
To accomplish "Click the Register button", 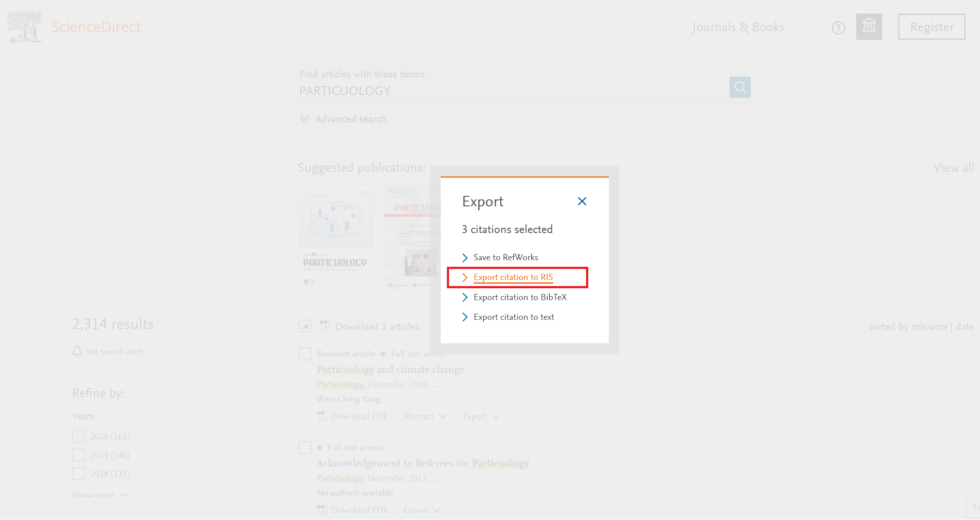I will (931, 27).
